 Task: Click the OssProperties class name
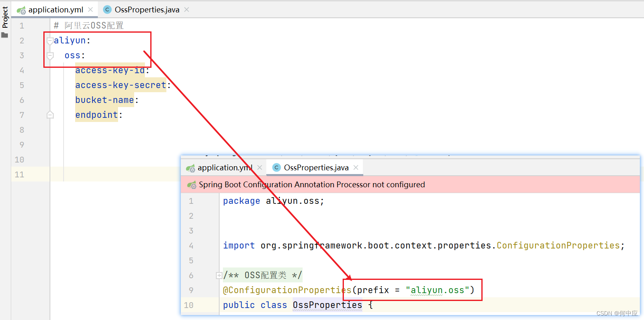click(327, 305)
